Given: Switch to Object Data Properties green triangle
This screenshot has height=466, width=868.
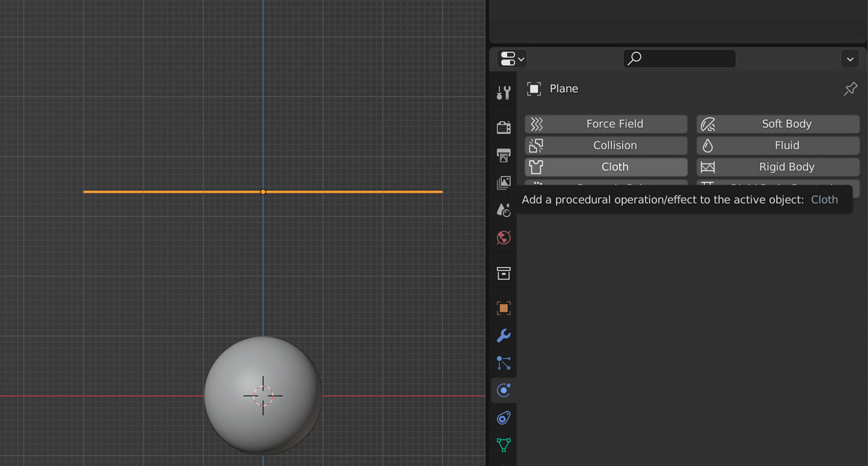Looking at the screenshot, I should coord(503,445).
